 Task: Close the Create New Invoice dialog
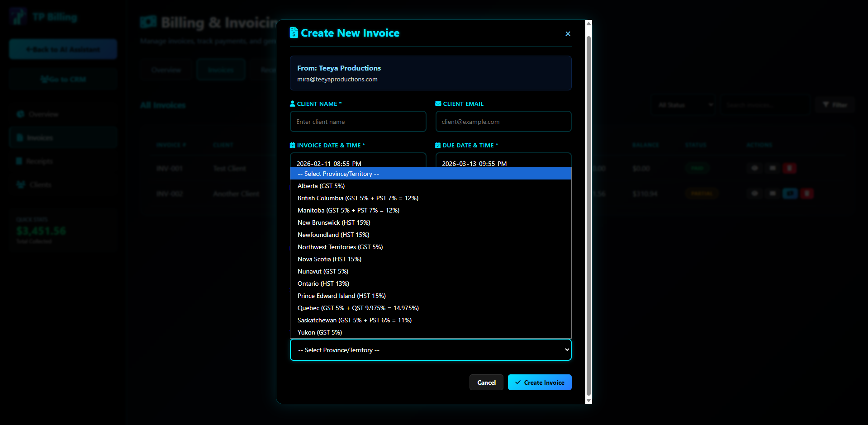568,33
